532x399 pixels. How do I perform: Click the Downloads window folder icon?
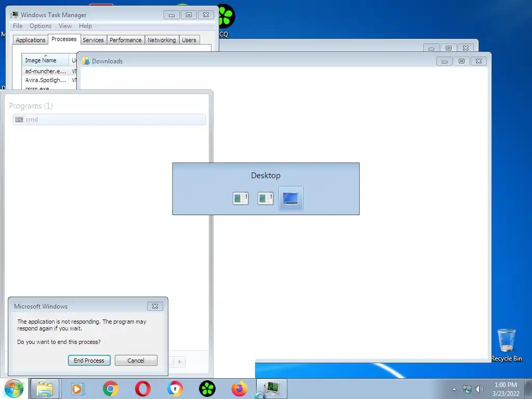pos(86,61)
